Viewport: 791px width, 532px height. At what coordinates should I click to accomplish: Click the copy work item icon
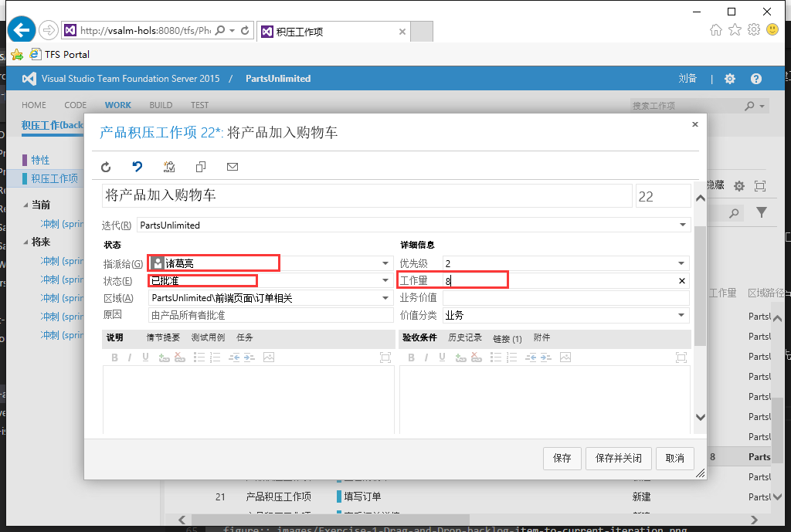click(201, 167)
